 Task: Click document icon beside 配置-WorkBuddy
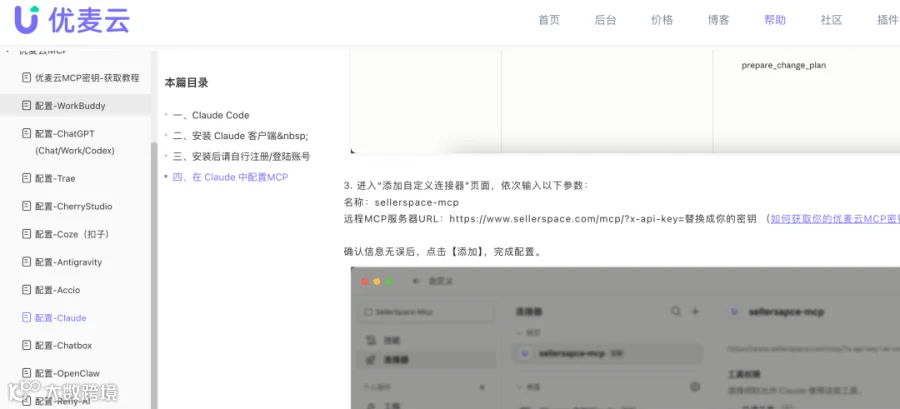26,106
